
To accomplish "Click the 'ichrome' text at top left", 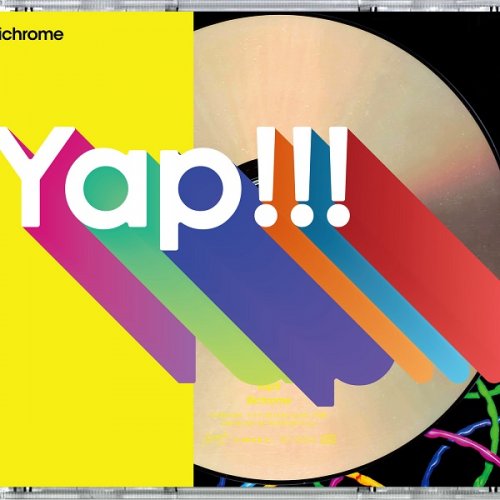I will pyautogui.click(x=32, y=34).
